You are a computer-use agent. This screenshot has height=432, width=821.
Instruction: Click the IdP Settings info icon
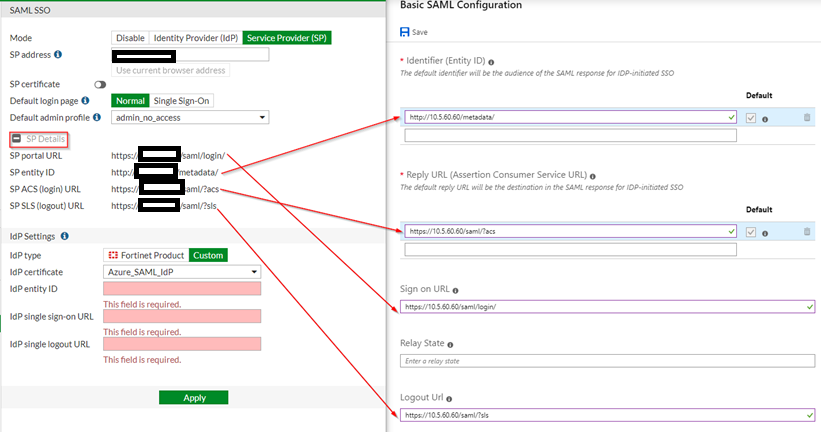coord(64,236)
